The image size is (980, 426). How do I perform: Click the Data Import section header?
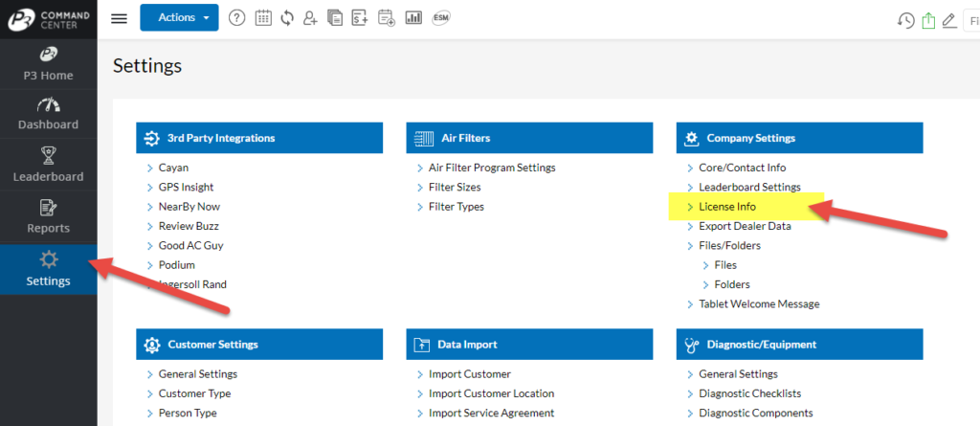529,344
